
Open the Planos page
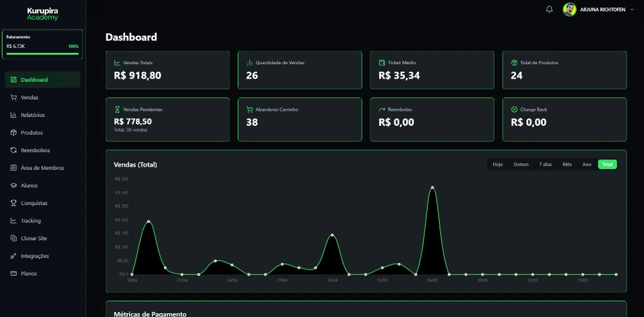(x=43, y=274)
